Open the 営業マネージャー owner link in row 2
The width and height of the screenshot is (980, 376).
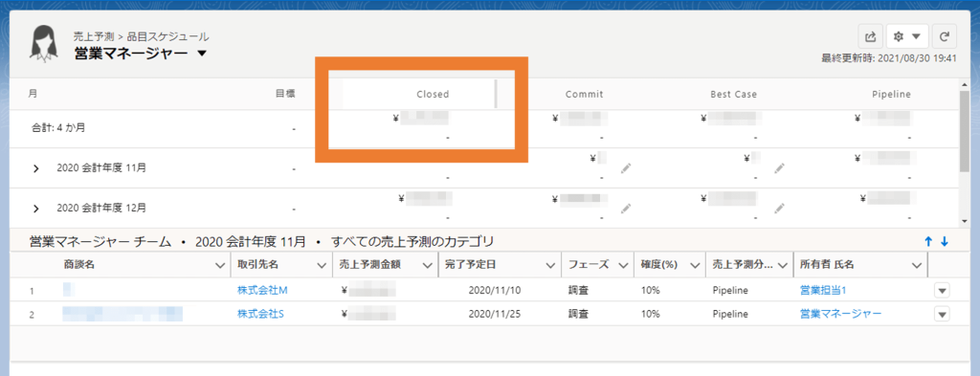coord(840,314)
